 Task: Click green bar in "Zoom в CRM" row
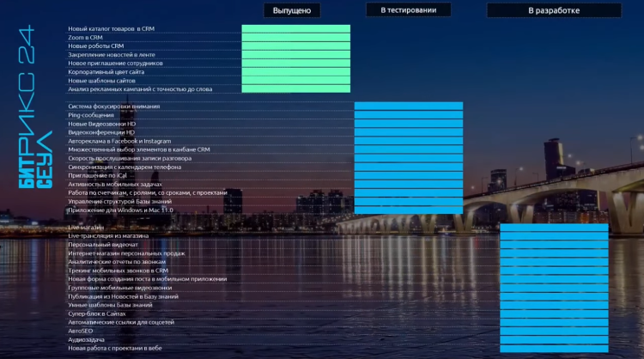click(x=296, y=38)
